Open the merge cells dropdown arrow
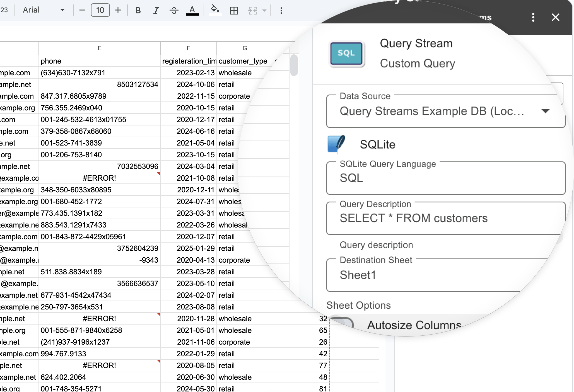The width and height of the screenshot is (574, 392). (264, 11)
